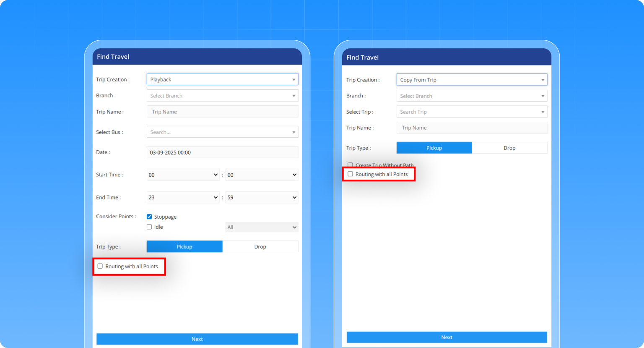Expand the Select Bus search dropdown

click(x=222, y=132)
